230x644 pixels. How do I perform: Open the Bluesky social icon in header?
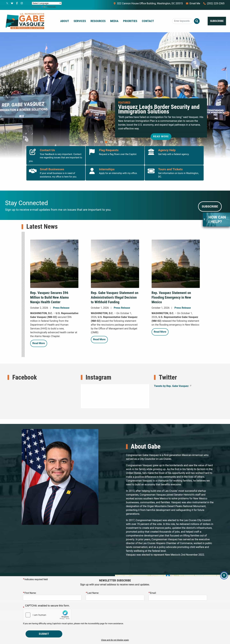(x=12, y=3)
